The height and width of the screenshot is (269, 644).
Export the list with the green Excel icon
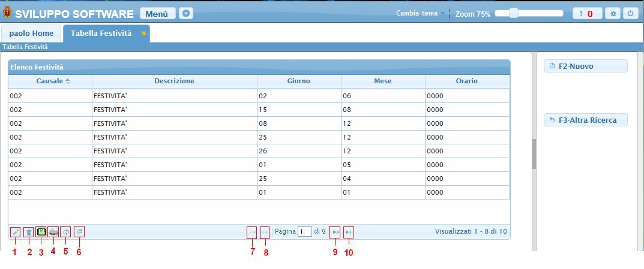point(41,232)
